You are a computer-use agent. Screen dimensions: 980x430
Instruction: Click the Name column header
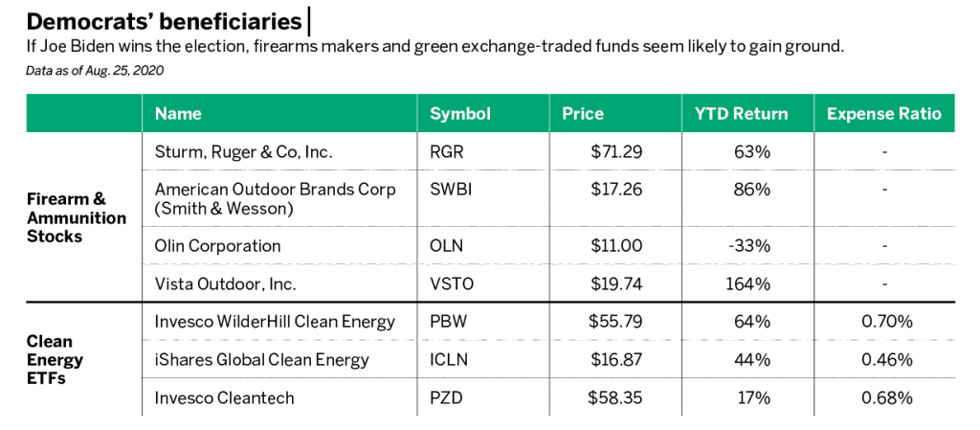click(x=178, y=114)
